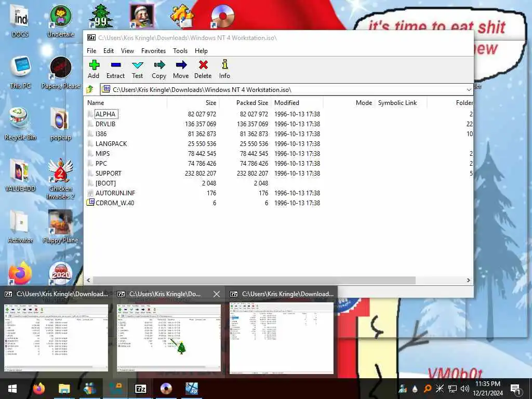The width and height of the screenshot is (532, 399).
Task: Click the Copy toolbar icon
Action: click(x=159, y=69)
